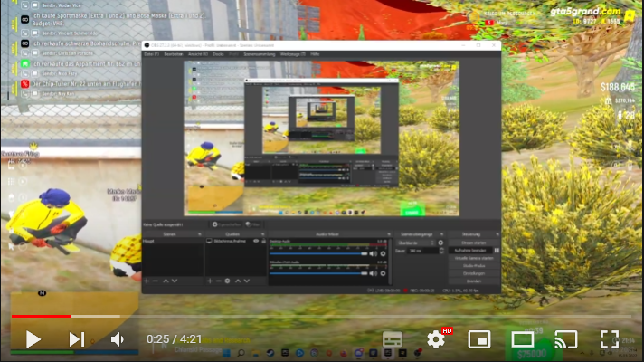Step the Dauer duration spinner arrows

[x=441, y=251]
